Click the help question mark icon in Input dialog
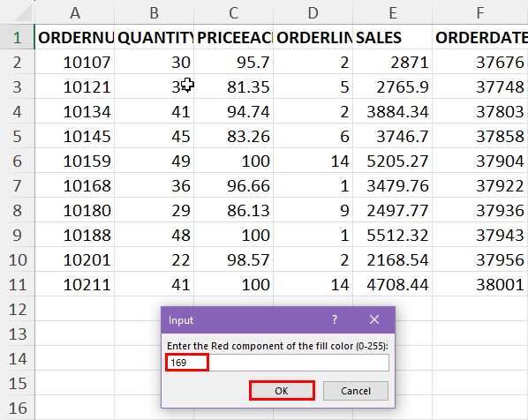Screen dimensions: 528x420 [x=335, y=319]
